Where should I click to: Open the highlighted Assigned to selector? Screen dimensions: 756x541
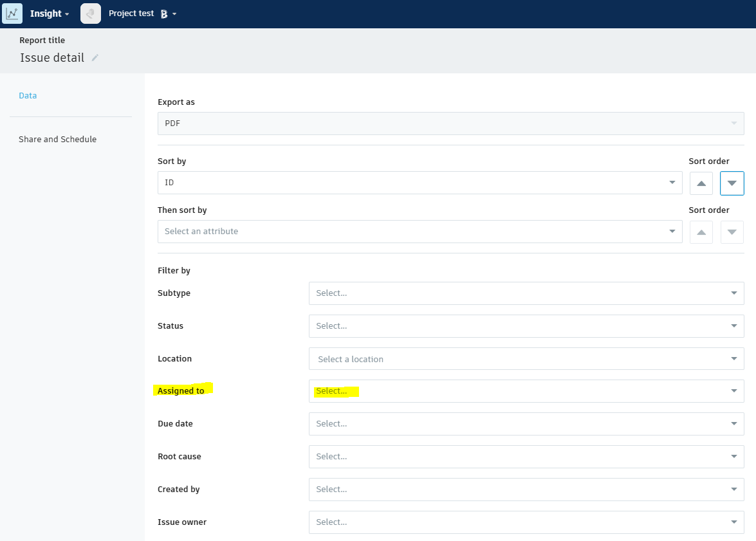click(526, 391)
